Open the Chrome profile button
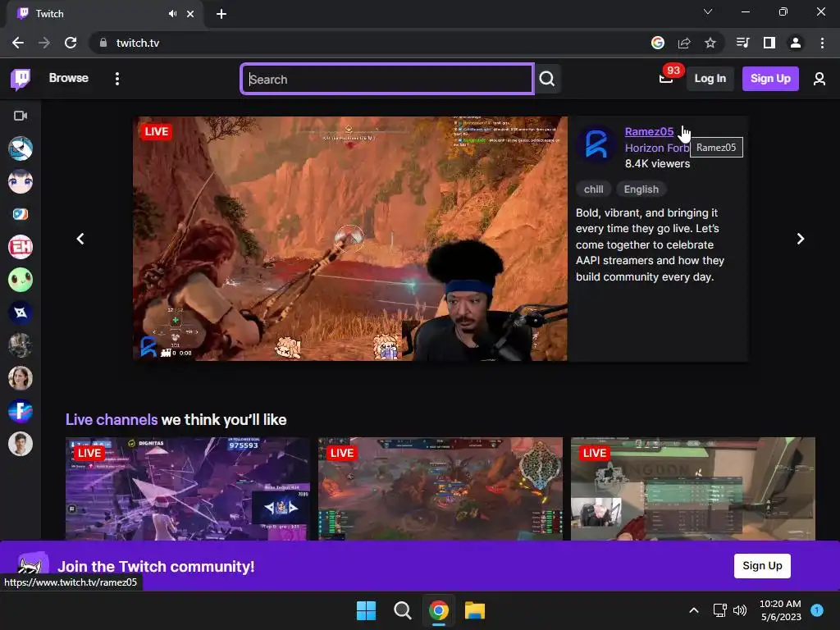This screenshot has width=840, height=630. coord(796,43)
